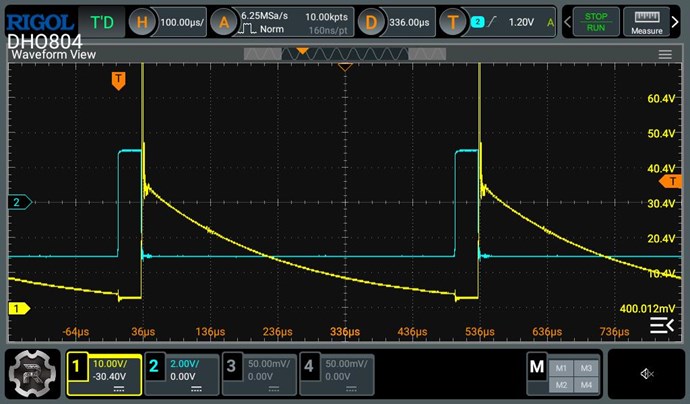The height and width of the screenshot is (404, 690).
Task: Tap the 60.4V vertical scale label
Action: coord(661,99)
